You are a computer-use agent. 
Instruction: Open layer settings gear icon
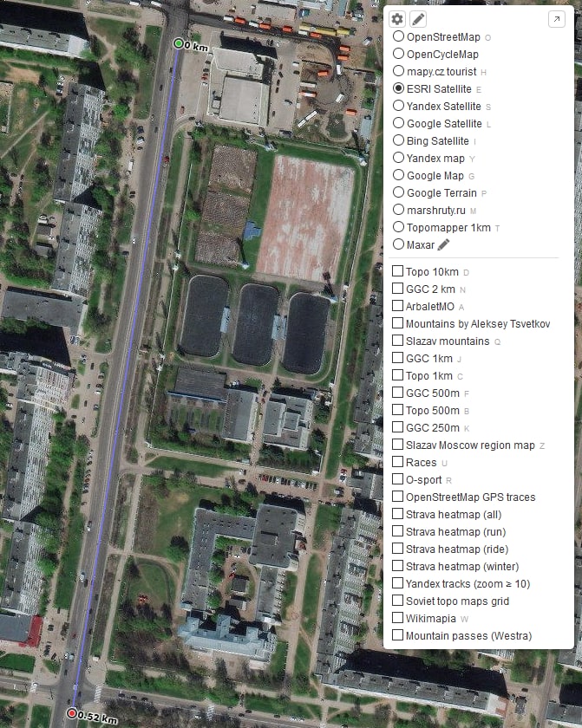pyautogui.click(x=397, y=19)
